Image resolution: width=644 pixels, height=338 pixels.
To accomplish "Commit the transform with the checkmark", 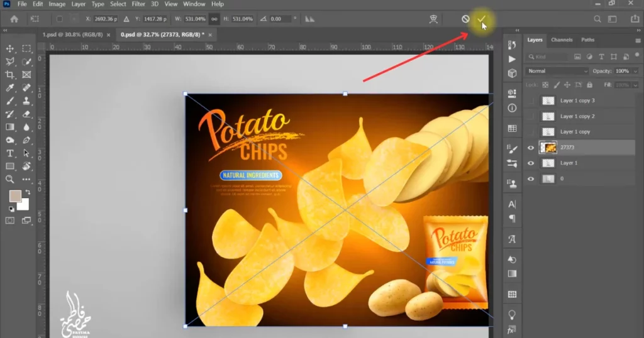I will coord(481,19).
